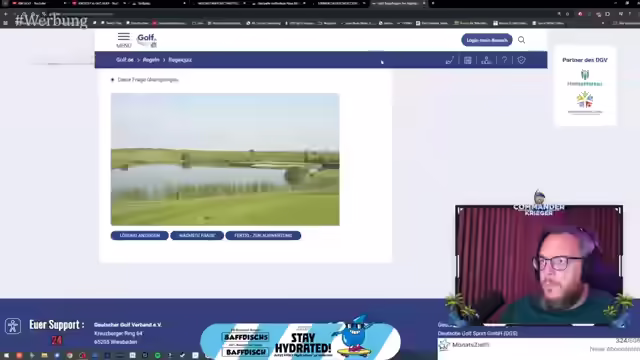Click the shield check icon in blue bar

522,60
